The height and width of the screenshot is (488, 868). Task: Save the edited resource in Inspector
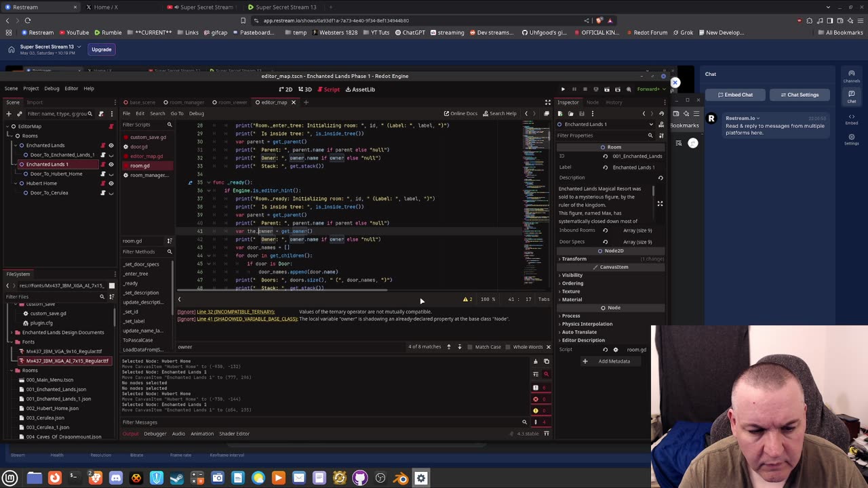[x=581, y=113]
